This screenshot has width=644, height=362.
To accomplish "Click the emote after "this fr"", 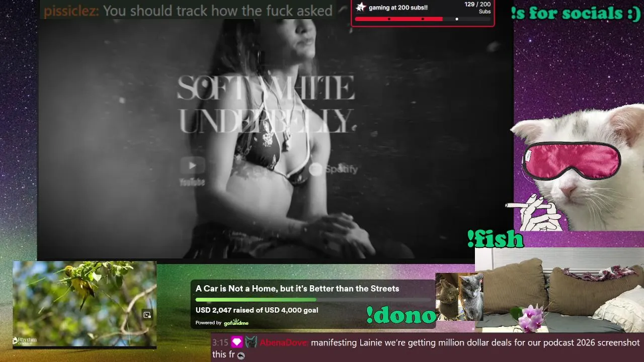I will pyautogui.click(x=241, y=355).
